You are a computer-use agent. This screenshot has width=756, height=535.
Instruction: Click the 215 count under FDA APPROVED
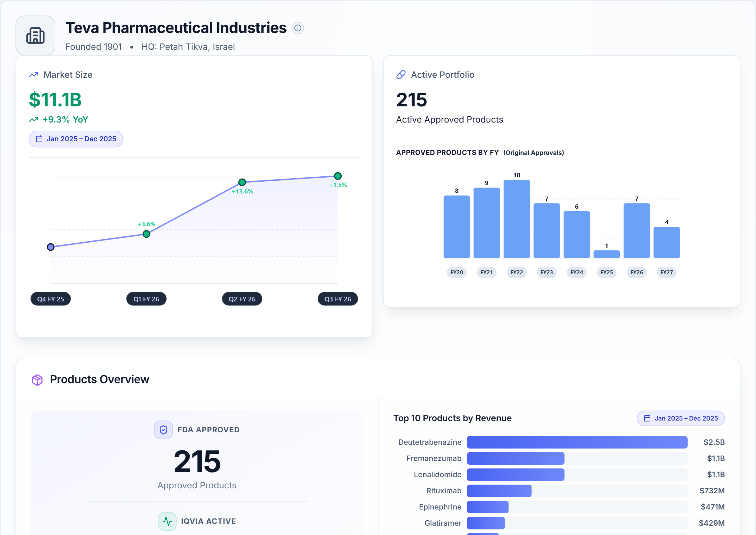(x=197, y=462)
